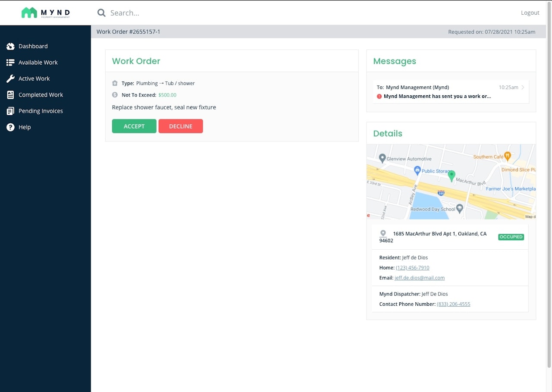Viewport: 552px width, 392px height.
Task: Click the Mynd logo in header
Action: [45, 13]
